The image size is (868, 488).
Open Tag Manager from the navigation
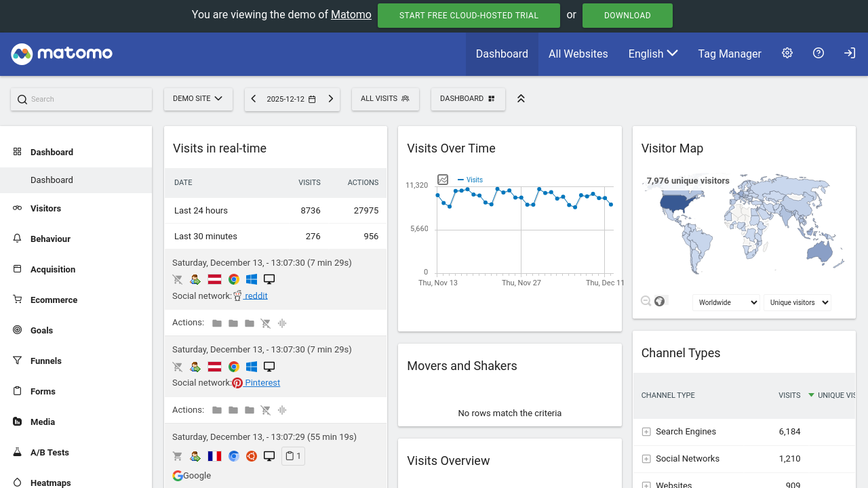click(x=730, y=54)
